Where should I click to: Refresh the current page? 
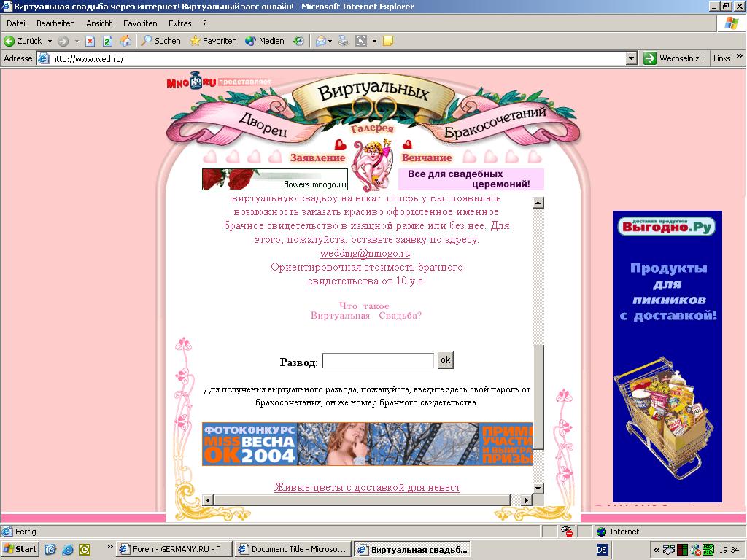[x=108, y=41]
